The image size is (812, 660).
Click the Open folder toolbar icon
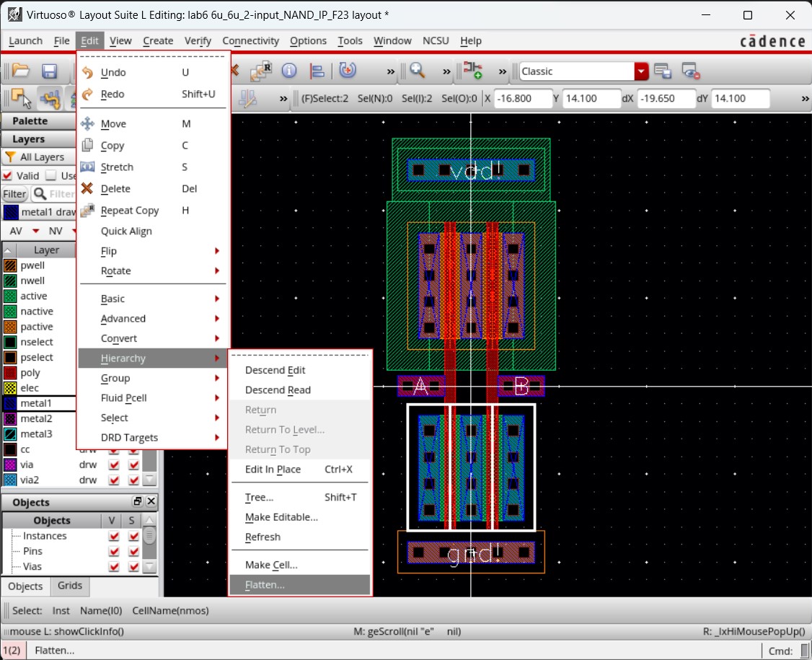pyautogui.click(x=21, y=71)
